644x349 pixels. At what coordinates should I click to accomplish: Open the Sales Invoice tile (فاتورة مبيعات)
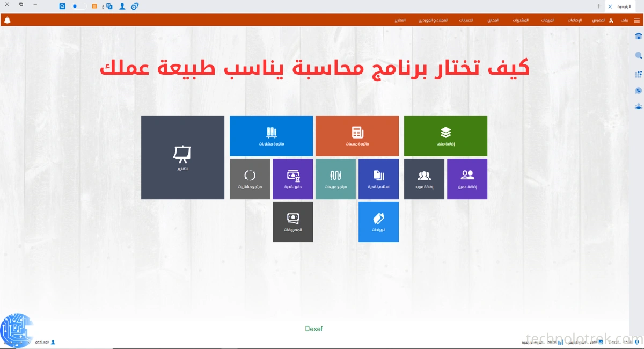[357, 136]
